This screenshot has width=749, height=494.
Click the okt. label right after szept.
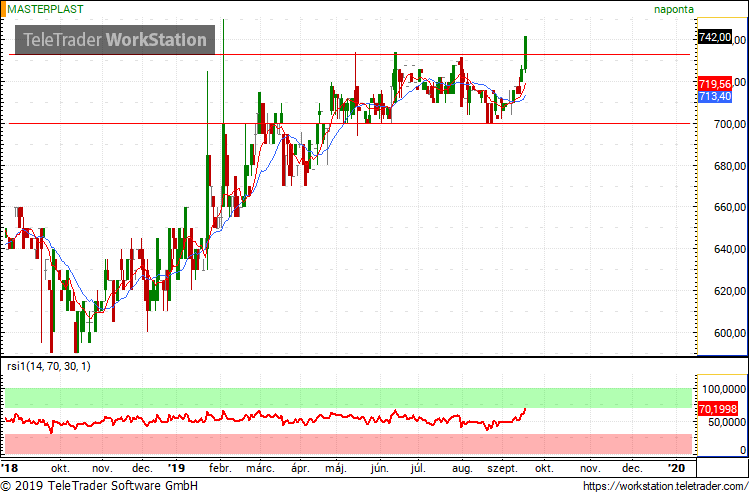click(545, 468)
